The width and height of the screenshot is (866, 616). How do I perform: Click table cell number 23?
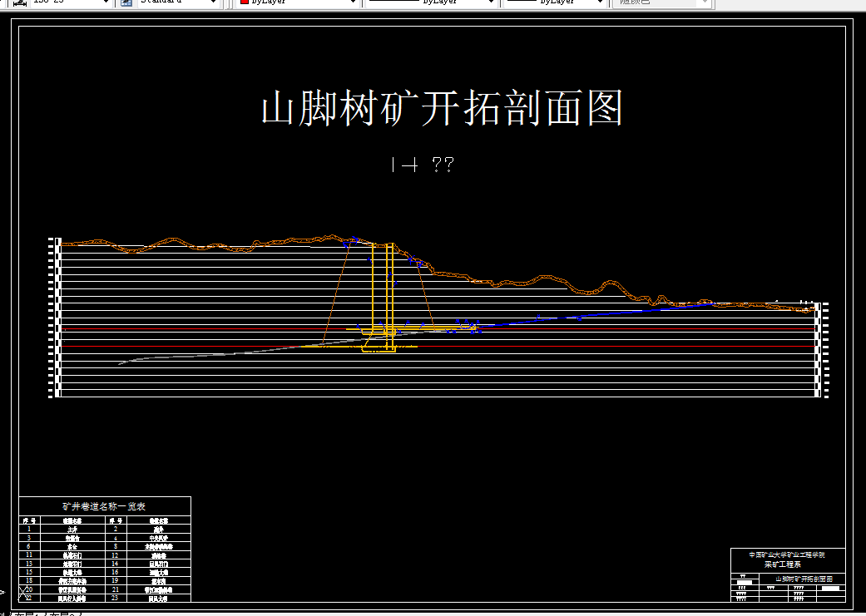coord(116,598)
